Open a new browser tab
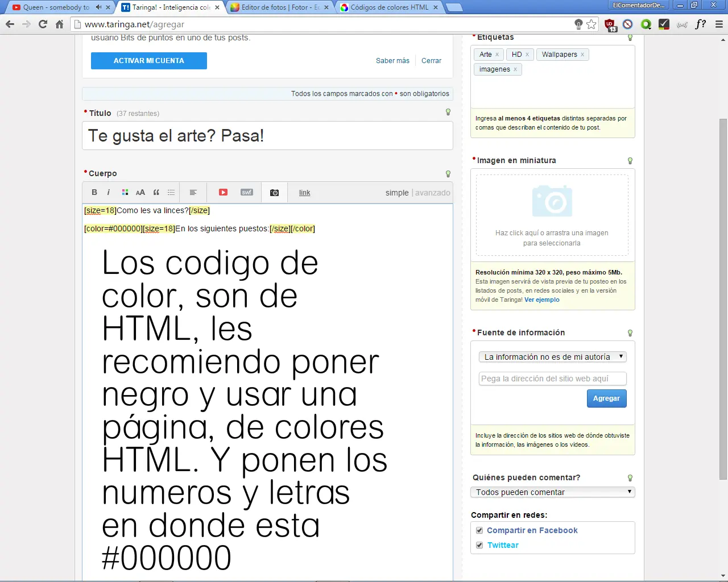Screen dimensions: 728x582 tap(454, 8)
